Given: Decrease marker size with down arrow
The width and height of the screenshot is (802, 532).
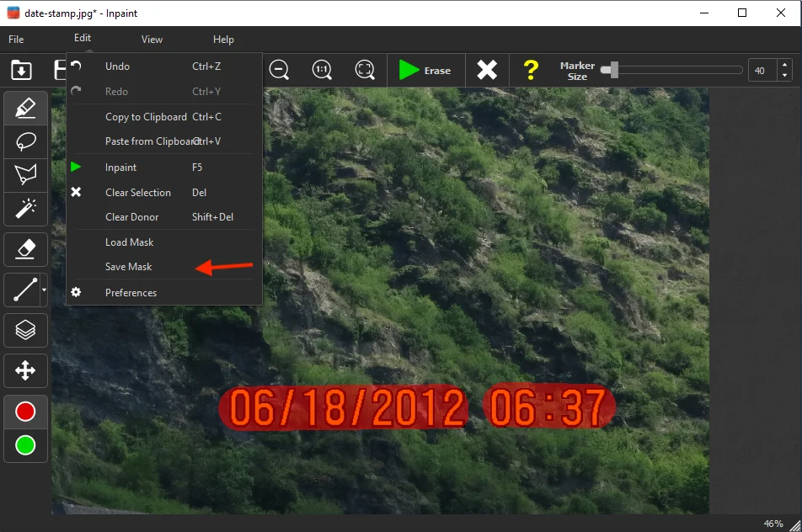Looking at the screenshot, I should click(784, 76).
